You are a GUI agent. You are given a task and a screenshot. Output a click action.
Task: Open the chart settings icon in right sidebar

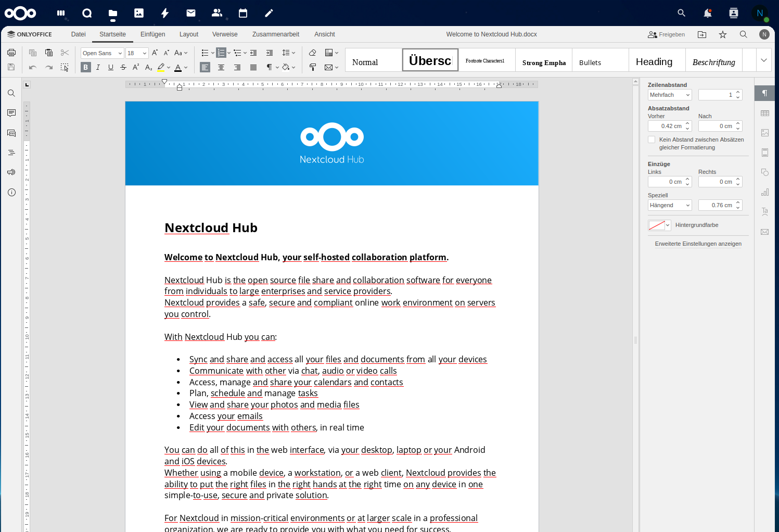765,192
